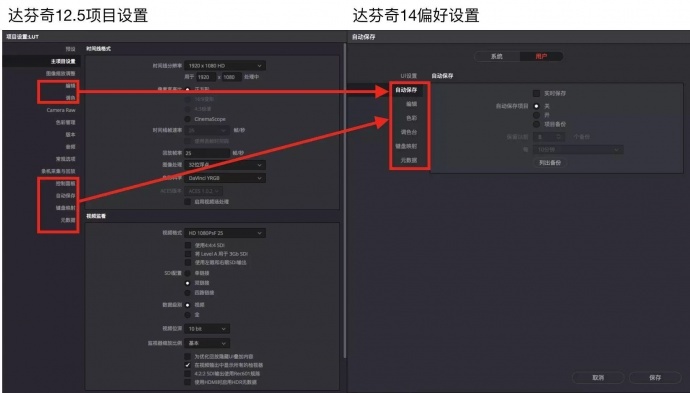Switch to the 系统 tab in preferences
The image size is (690, 393).
[x=497, y=56]
